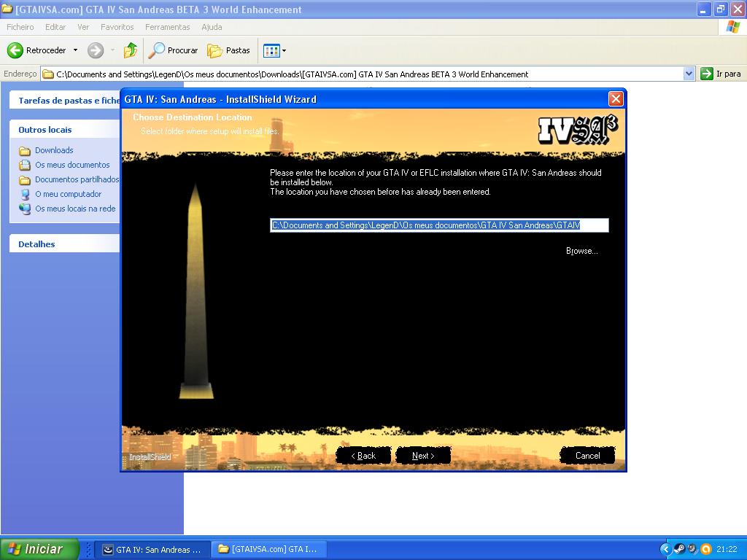Image resolution: width=747 pixels, height=560 pixels.
Task: Open the Iniciar start menu
Action: pyautogui.click(x=39, y=549)
